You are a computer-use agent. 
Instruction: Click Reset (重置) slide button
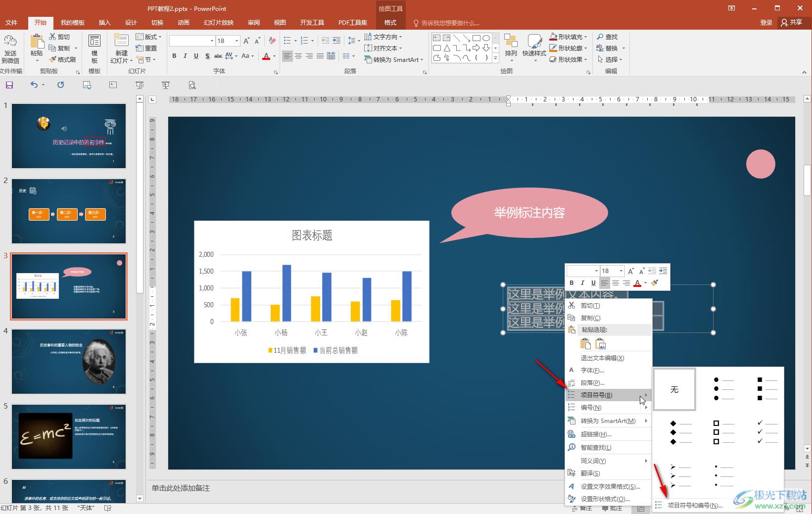pos(146,48)
